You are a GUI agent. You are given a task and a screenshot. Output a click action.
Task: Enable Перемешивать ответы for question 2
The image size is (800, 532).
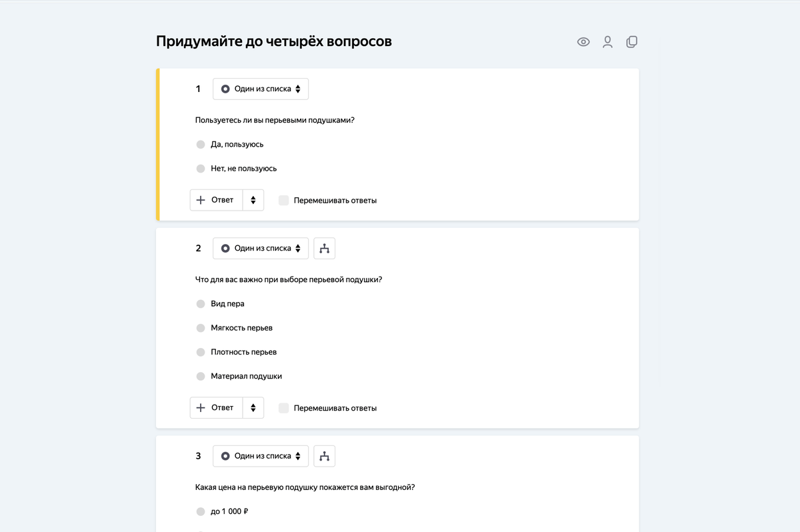[283, 407]
